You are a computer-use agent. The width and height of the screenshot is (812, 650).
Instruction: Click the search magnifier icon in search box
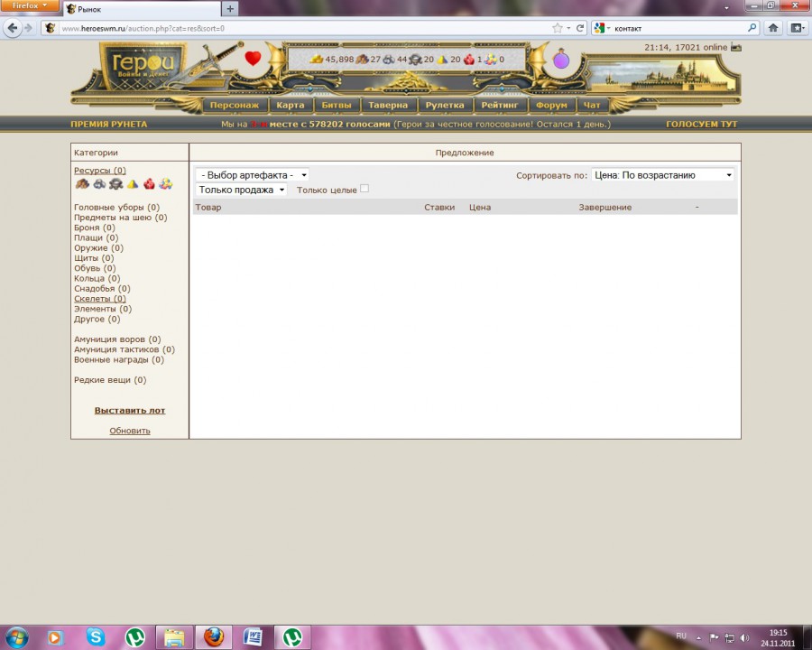(x=752, y=28)
